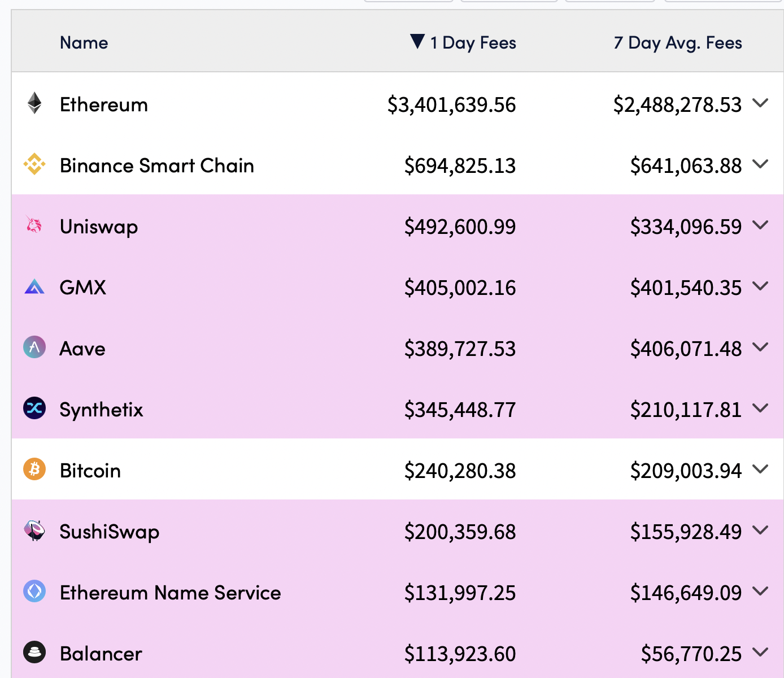Open the Uniswap name link
Screen dimensions: 784x678
click(99, 227)
